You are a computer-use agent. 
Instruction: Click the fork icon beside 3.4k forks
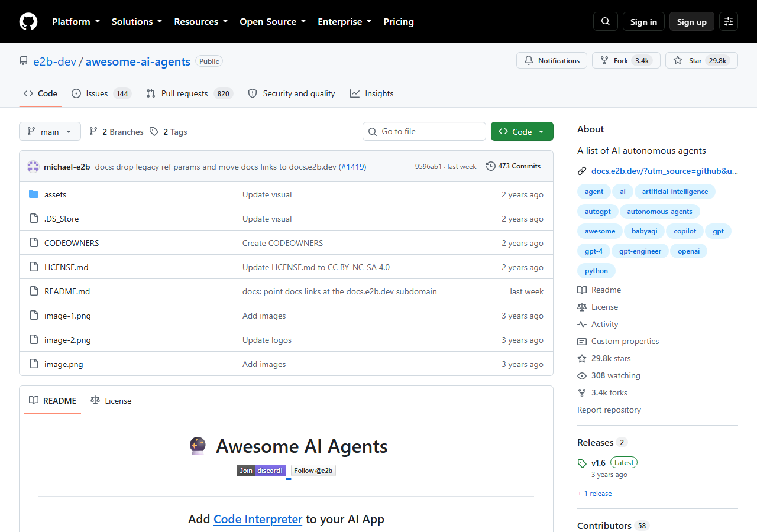[582, 392]
